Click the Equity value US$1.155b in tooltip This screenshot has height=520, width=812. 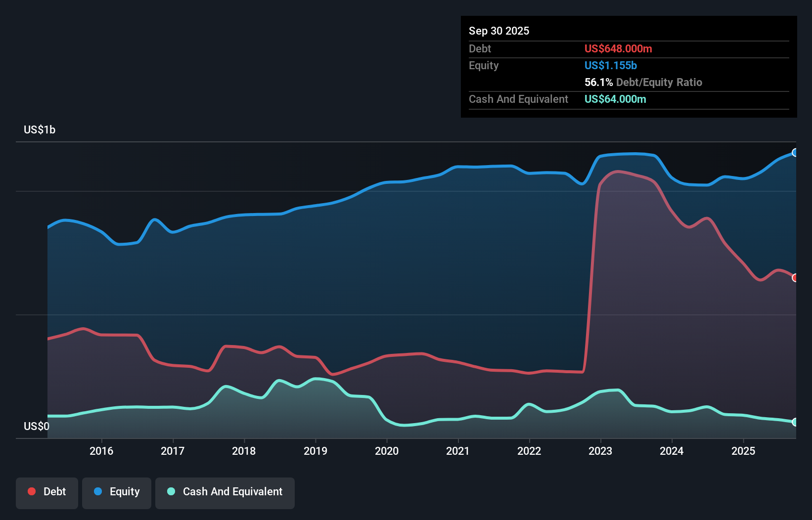pos(611,65)
